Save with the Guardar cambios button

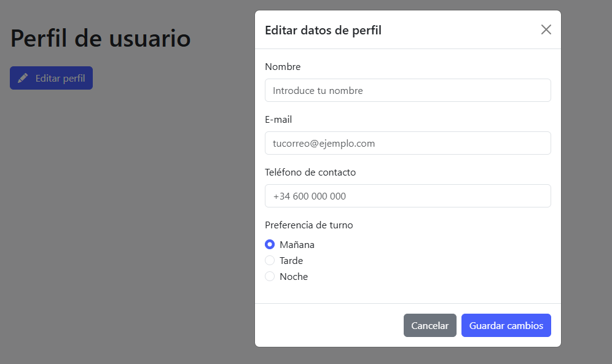[x=506, y=325]
